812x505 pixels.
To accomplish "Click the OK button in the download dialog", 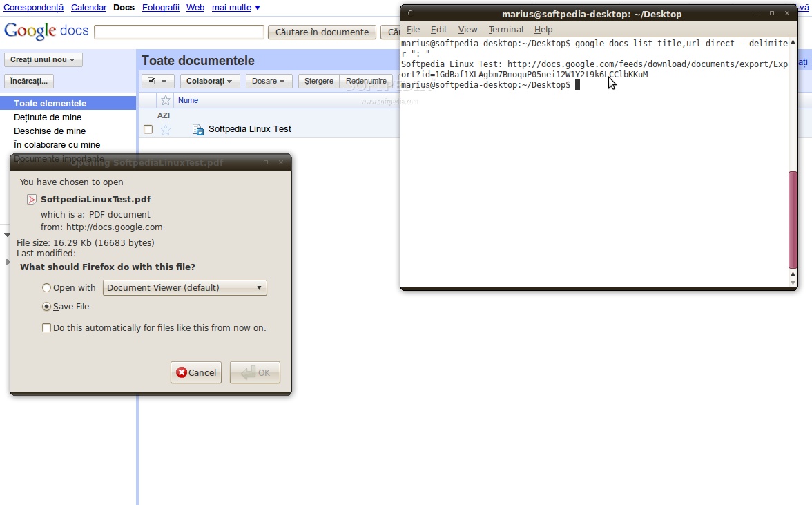I will tap(255, 372).
